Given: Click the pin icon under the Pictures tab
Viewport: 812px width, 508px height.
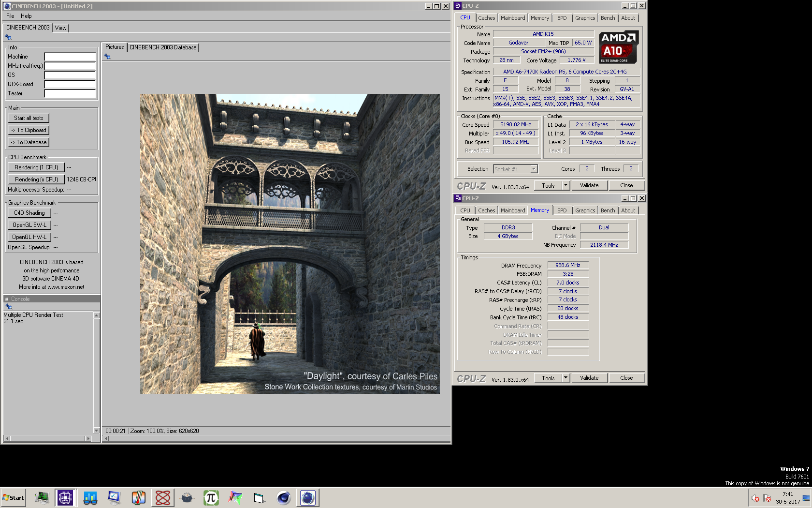Looking at the screenshot, I should [x=107, y=57].
